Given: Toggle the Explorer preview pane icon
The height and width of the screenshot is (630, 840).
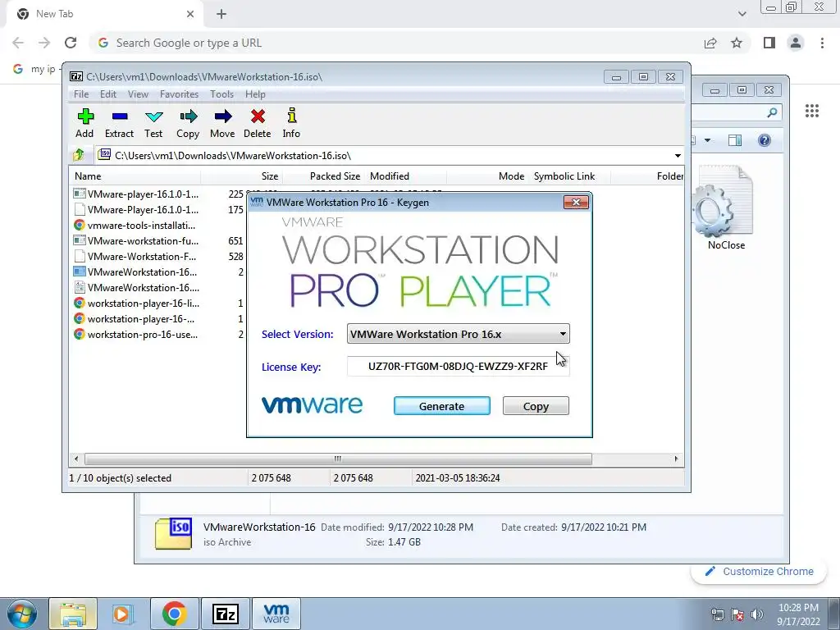Looking at the screenshot, I should [x=735, y=140].
